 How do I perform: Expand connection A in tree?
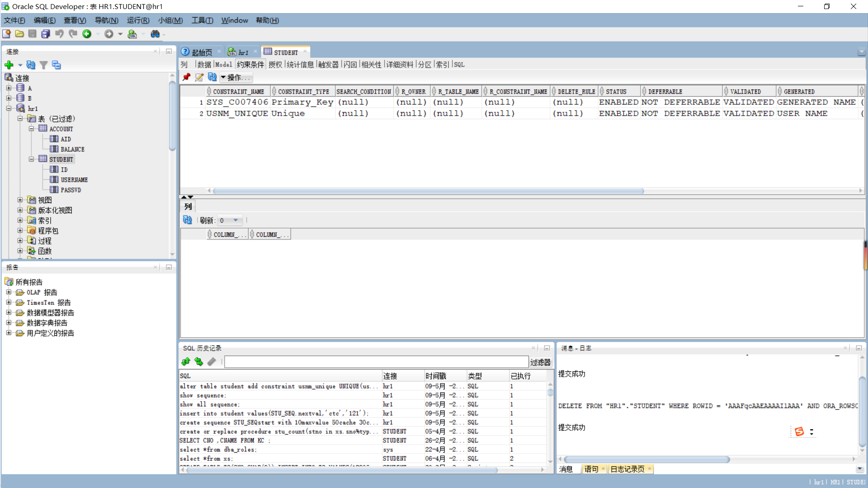[x=9, y=88]
